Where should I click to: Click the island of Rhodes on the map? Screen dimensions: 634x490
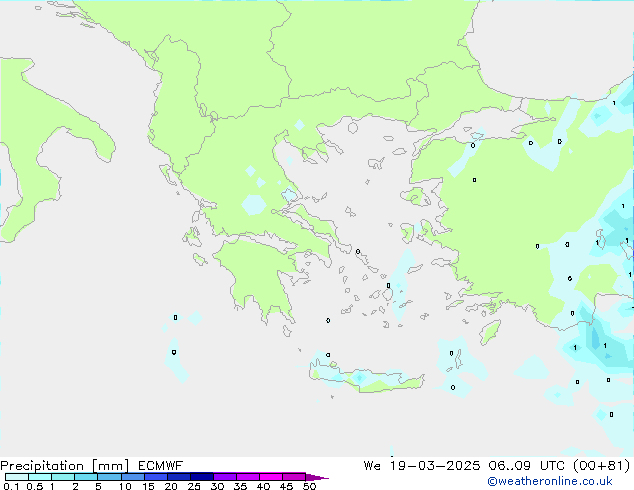click(490, 332)
